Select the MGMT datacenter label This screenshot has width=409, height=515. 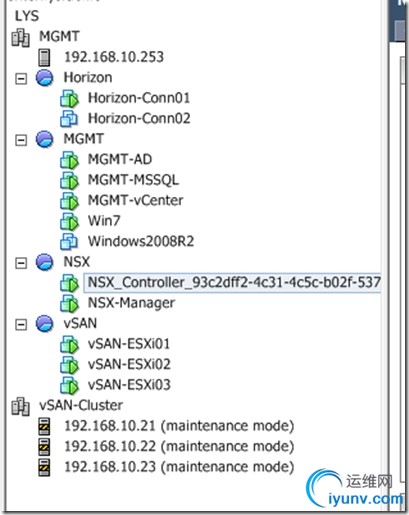click(59, 36)
